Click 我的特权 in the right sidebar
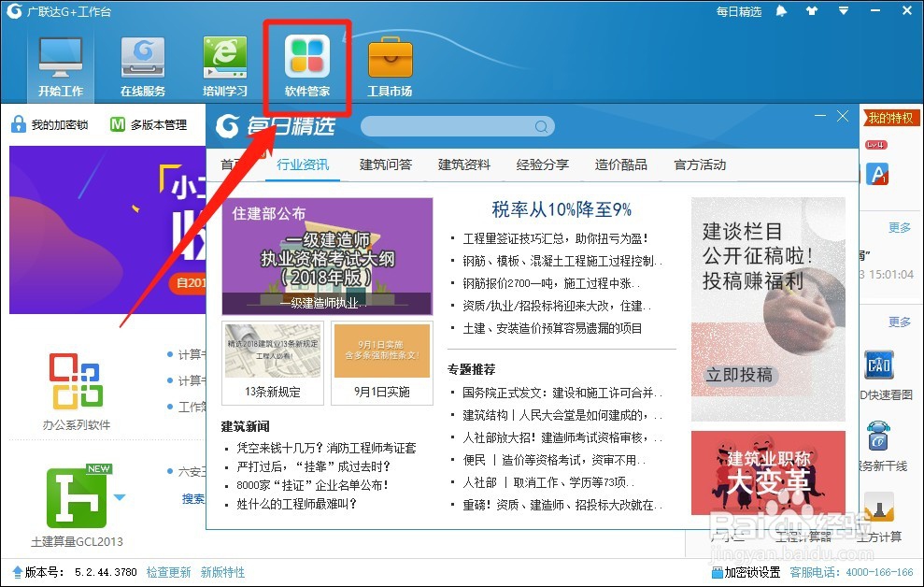Screen dimensions: 924x587 (890, 118)
